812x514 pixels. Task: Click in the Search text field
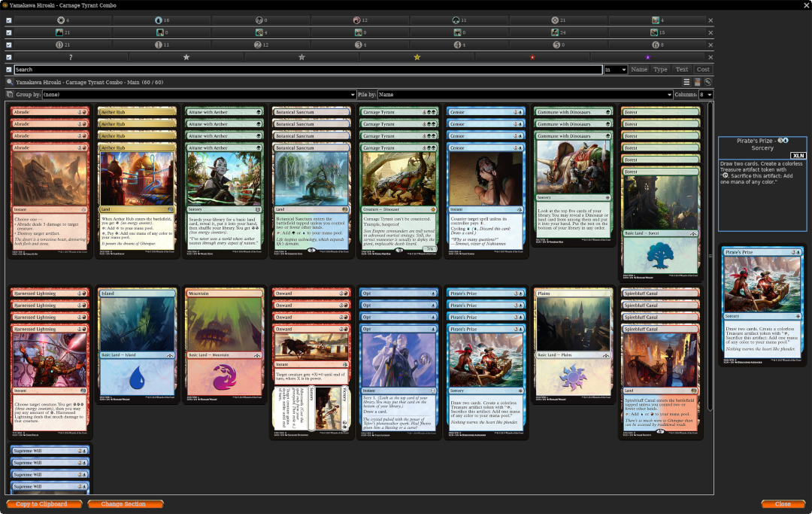(308, 69)
